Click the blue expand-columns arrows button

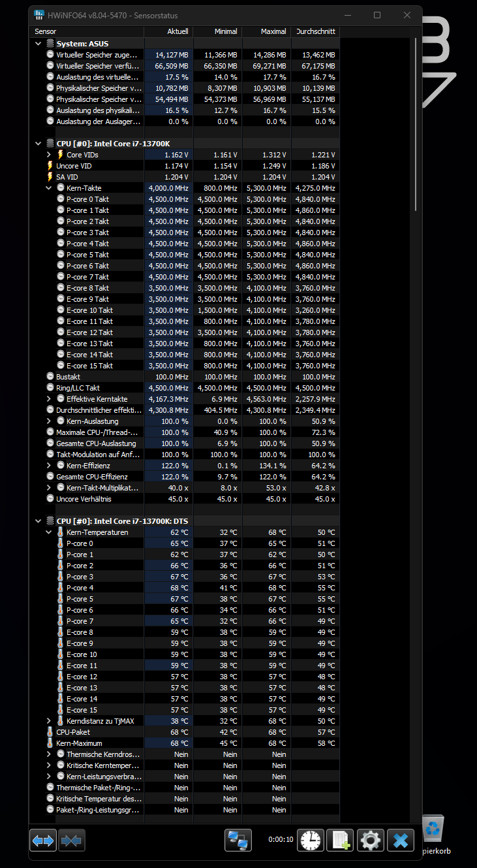(x=43, y=841)
